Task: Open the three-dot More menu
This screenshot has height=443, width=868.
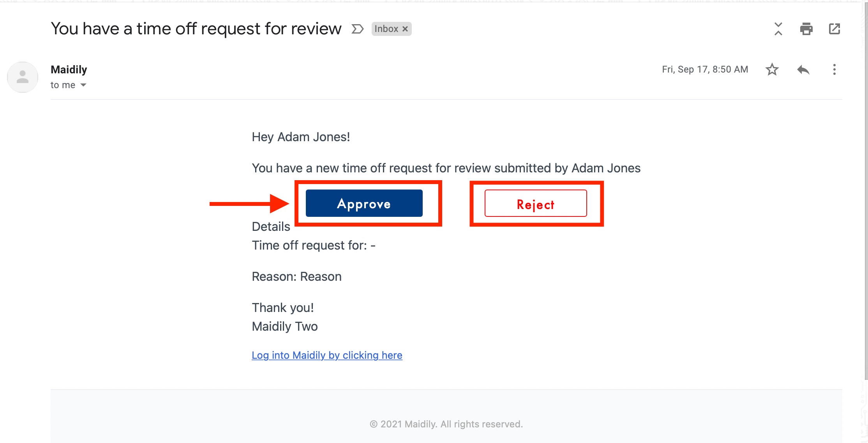Action: [834, 70]
